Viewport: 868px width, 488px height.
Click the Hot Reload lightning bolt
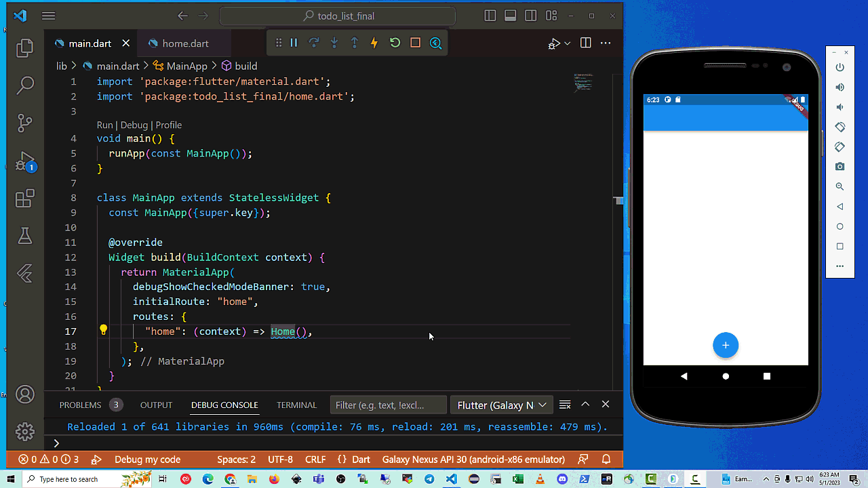(x=374, y=43)
